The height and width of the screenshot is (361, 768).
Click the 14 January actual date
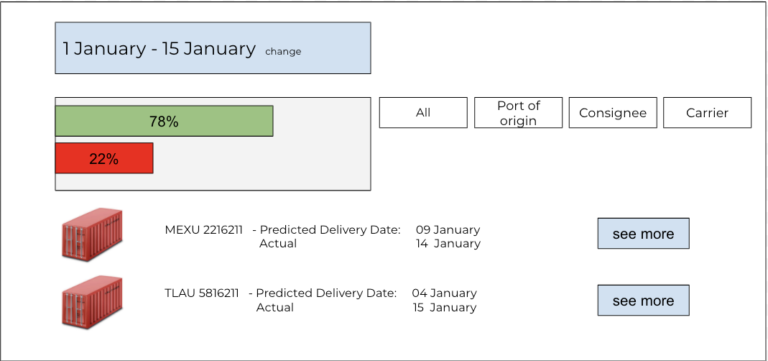point(448,243)
